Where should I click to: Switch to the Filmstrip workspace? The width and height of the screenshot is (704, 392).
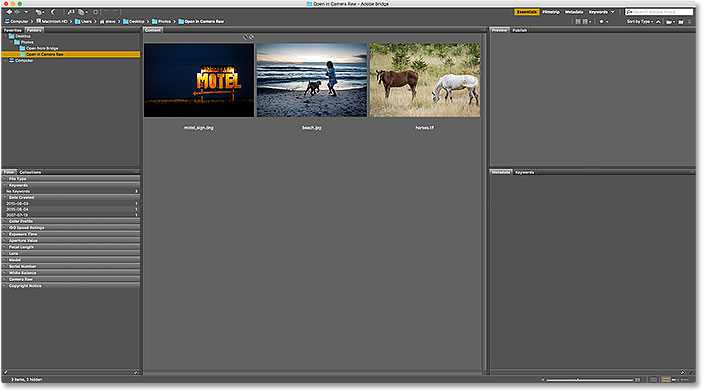point(550,12)
